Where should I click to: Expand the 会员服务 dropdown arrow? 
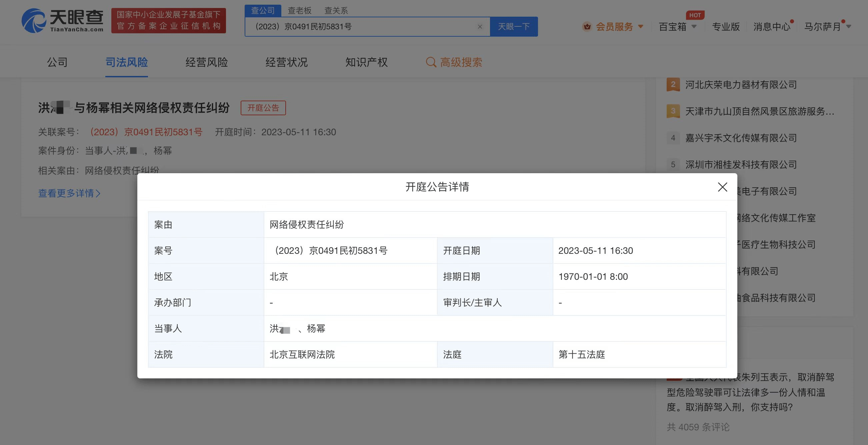(x=641, y=27)
